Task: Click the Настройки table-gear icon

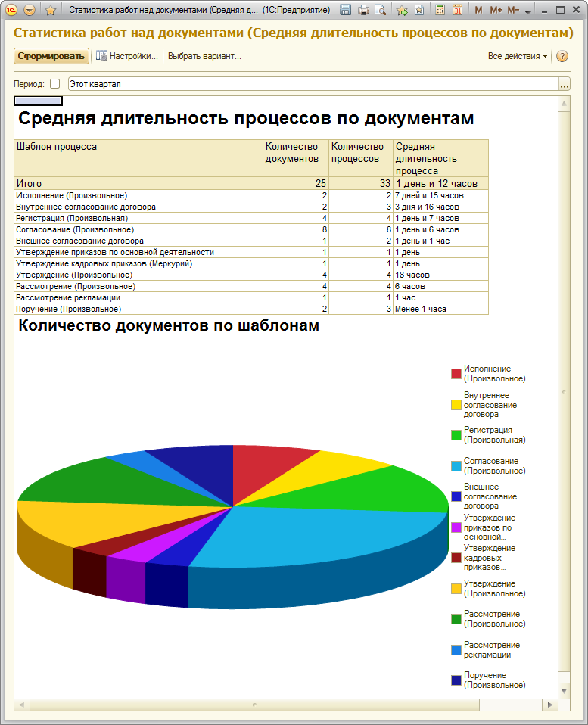Action: [101, 56]
